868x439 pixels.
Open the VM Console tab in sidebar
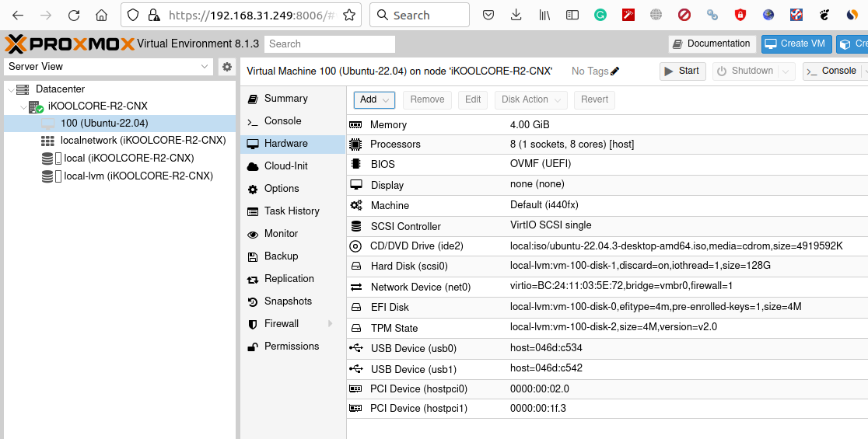point(293,121)
